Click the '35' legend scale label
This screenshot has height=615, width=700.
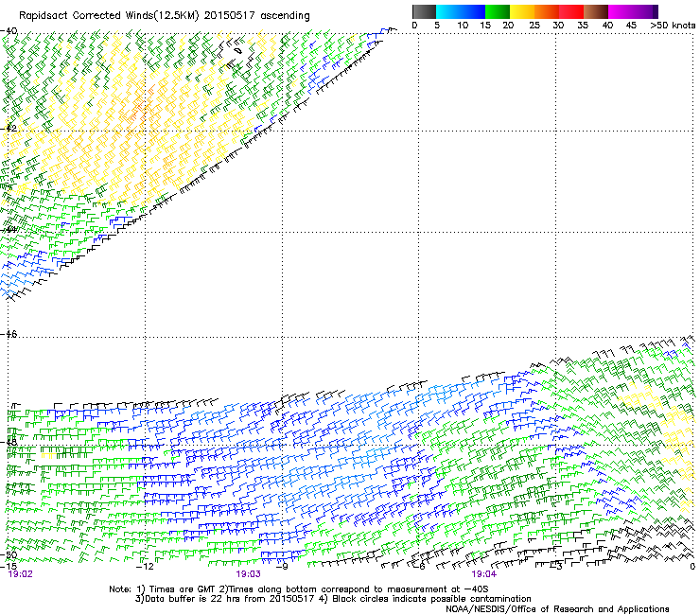pyautogui.click(x=583, y=26)
